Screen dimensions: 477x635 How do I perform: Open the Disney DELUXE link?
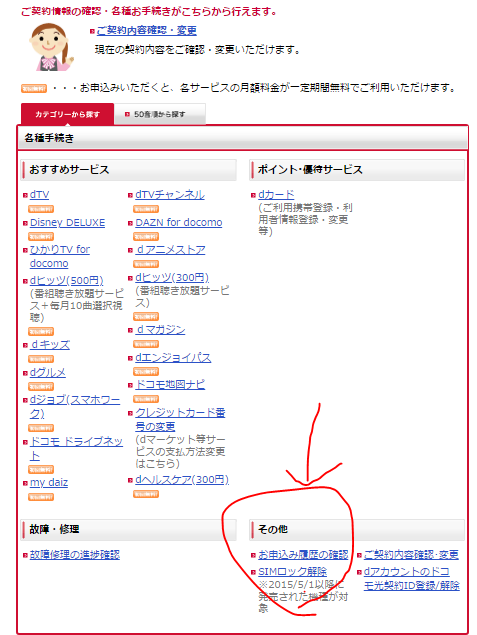pos(67,223)
